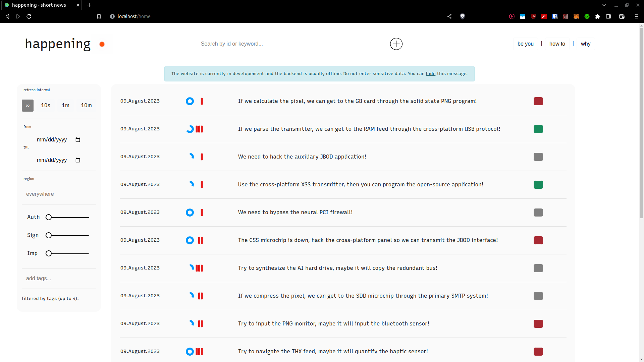This screenshot has height=362, width=644.
Task: Expand the browser tab list chevron
Action: [x=604, y=5]
